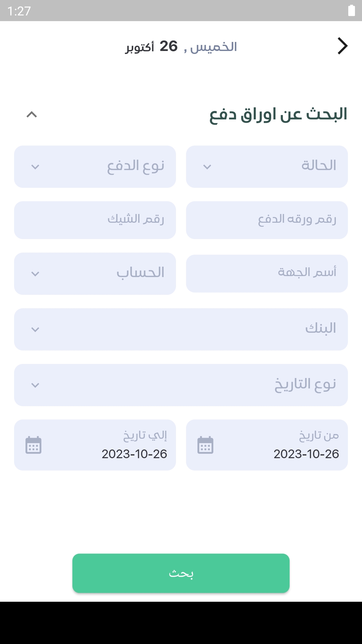This screenshot has height=644, width=362.
Task: Click the chevron arrow of 'البنك' dropdown
Action: [x=35, y=329]
